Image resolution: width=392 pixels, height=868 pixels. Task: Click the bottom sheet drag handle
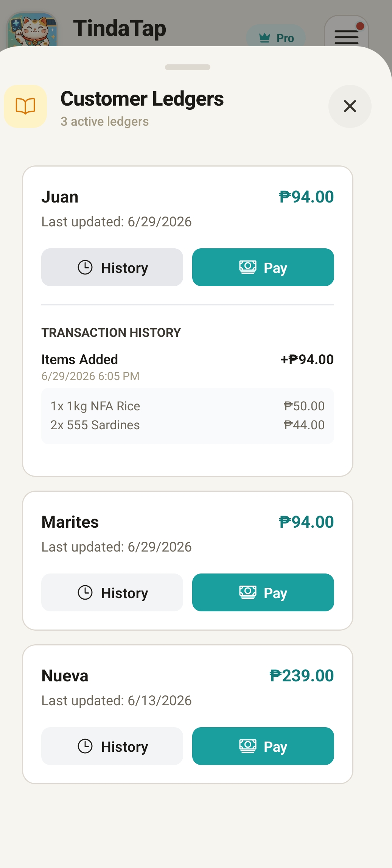[188, 67]
